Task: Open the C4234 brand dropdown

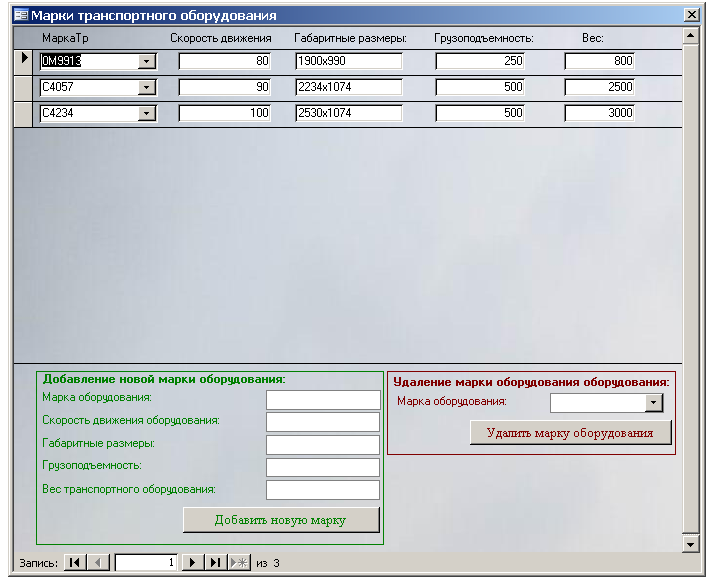Action: (147, 114)
